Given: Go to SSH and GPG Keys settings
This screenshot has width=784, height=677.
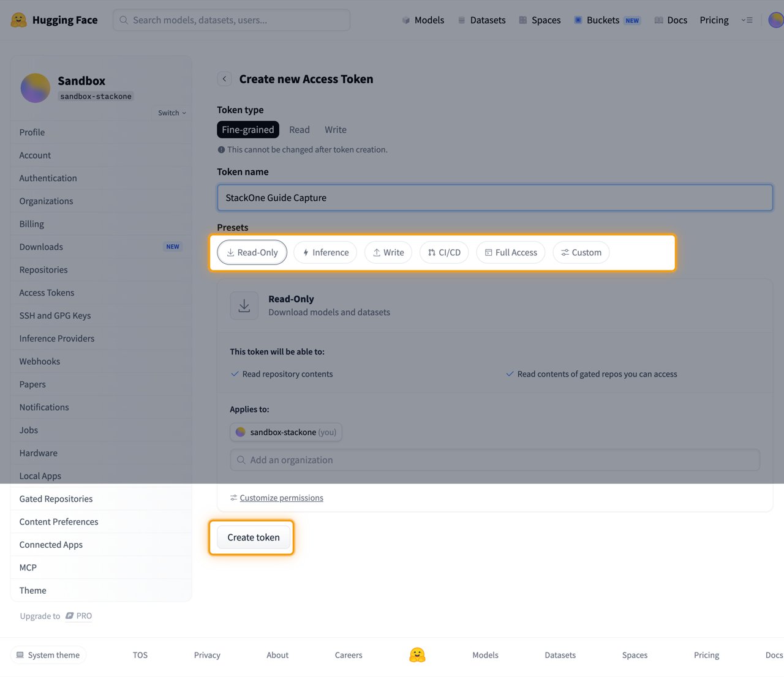Looking at the screenshot, I should click(x=101, y=316).
